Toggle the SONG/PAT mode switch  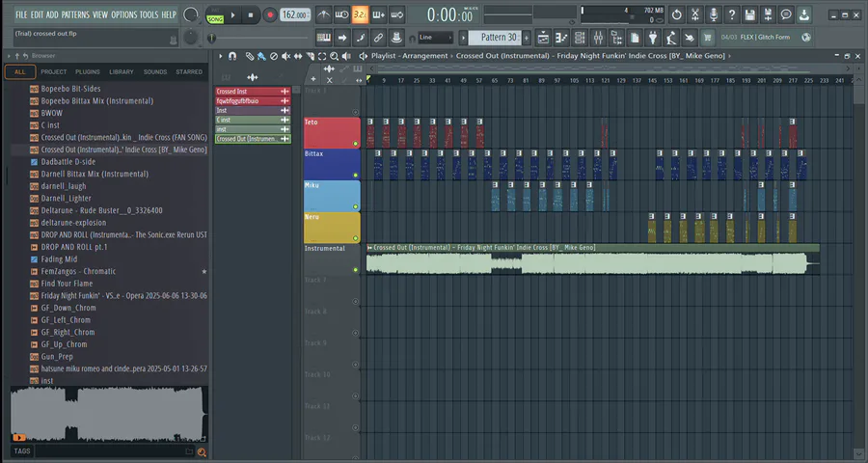(215, 15)
